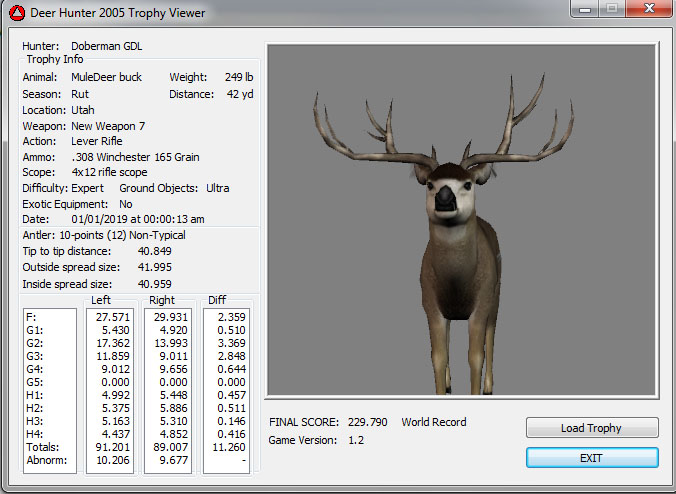Select the Right antler measurements column

click(x=170, y=387)
